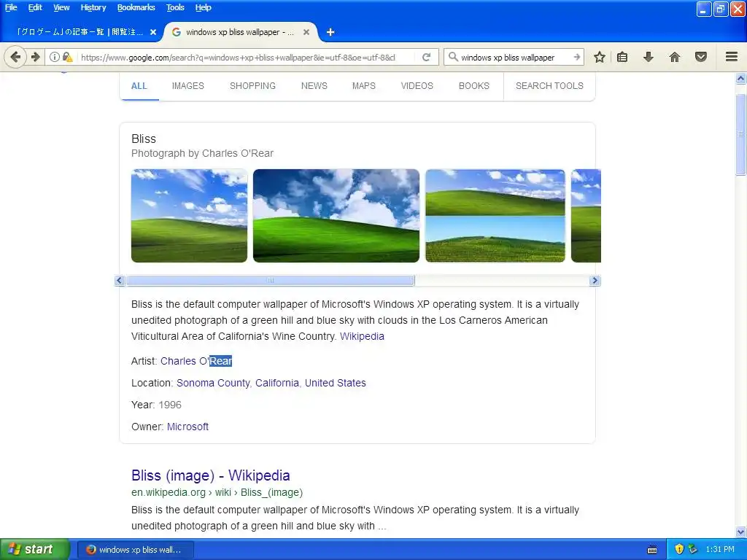Click the browser search input field
The height and width of the screenshot is (560, 747).
pos(514,57)
